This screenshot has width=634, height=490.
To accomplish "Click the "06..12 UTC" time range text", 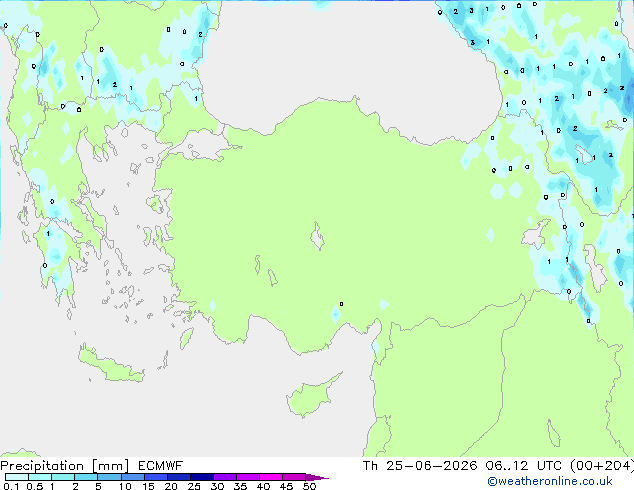I will 523,466.
